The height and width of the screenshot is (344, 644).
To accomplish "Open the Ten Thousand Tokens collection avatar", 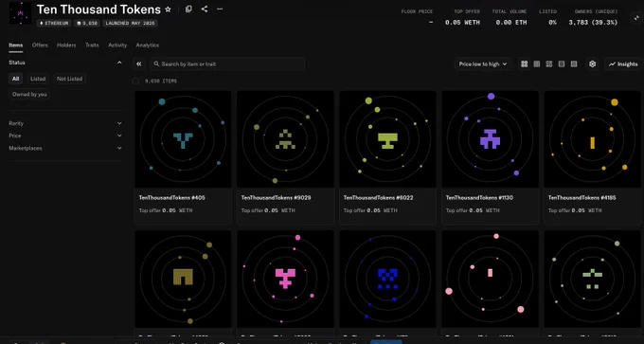I will [20, 13].
